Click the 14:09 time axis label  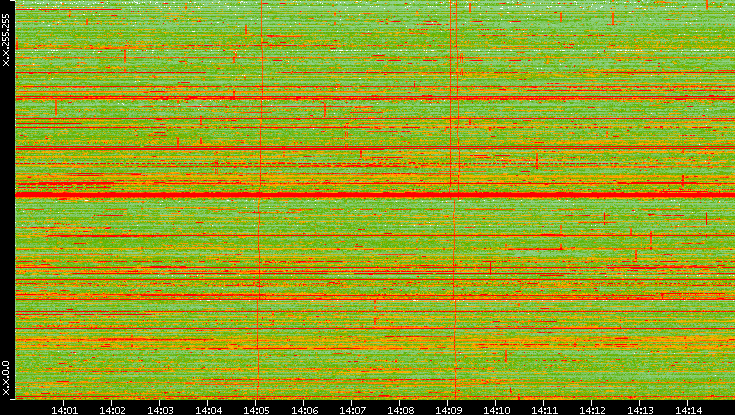(448, 410)
